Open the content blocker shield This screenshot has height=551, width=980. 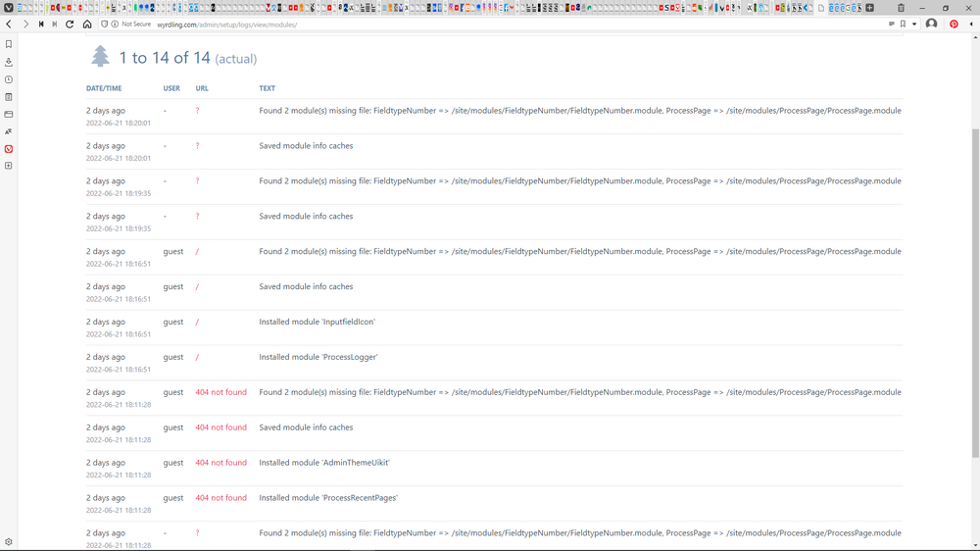pyautogui.click(x=105, y=25)
